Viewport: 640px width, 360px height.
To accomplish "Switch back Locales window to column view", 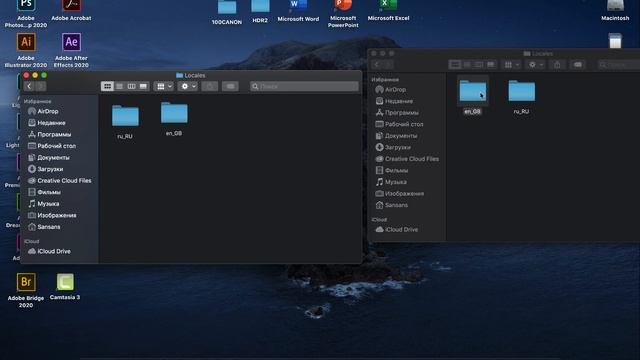I will (x=479, y=64).
